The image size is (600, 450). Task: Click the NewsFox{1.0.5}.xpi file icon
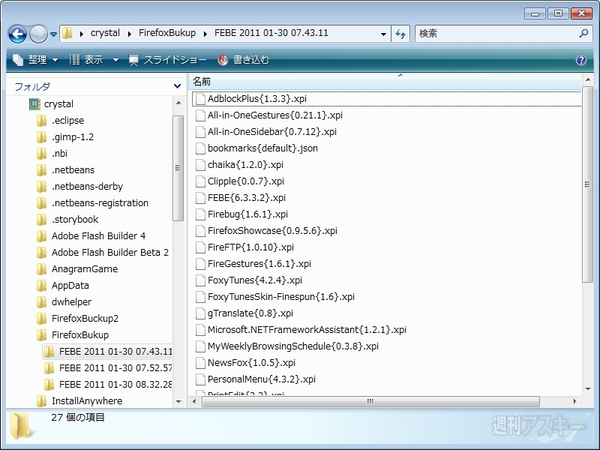click(201, 362)
